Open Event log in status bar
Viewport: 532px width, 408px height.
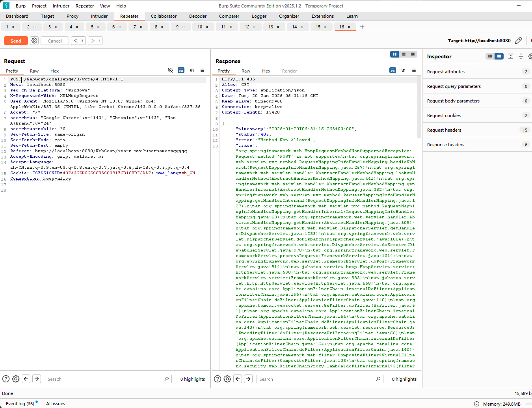coord(20,404)
